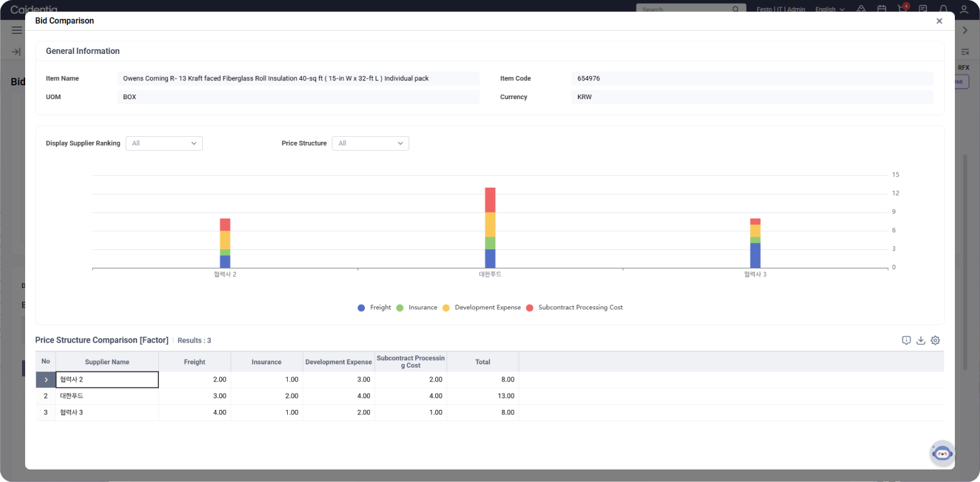Click Development Expense yellow legend swatch
The width and height of the screenshot is (980, 482).
[446, 308]
